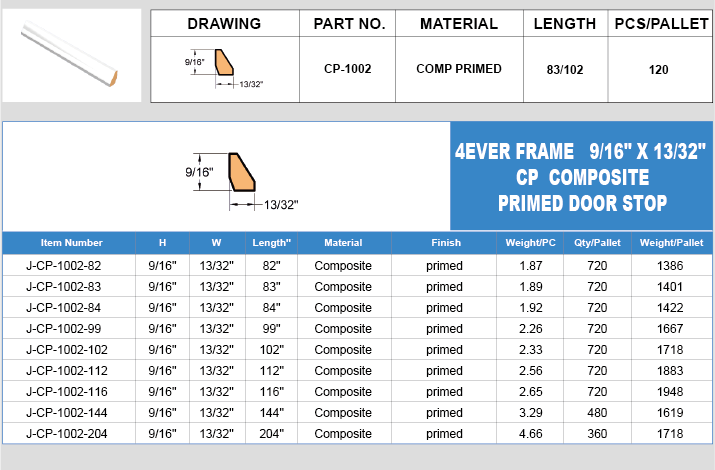The width and height of the screenshot is (715, 470).
Task: Click the 84" length cell
Action: tap(271, 308)
